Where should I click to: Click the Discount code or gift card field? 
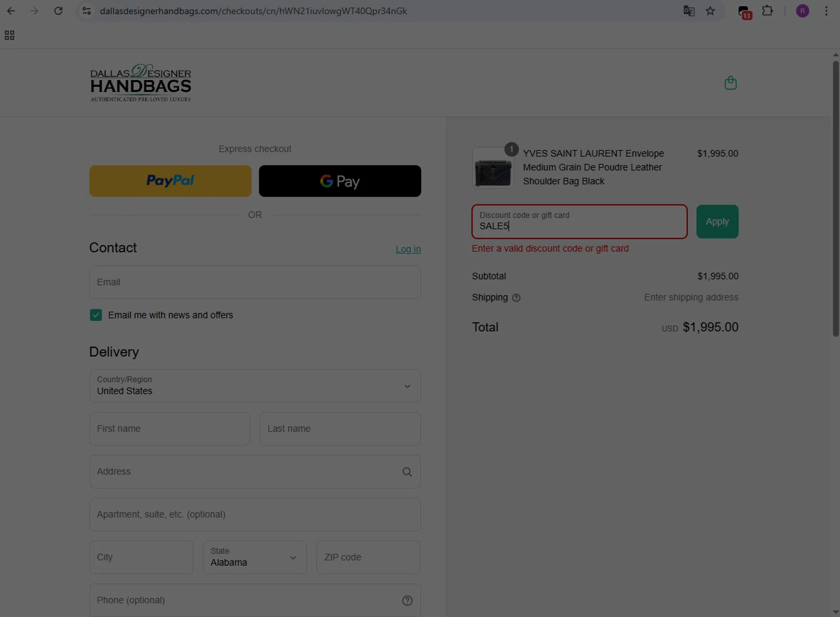pos(580,222)
